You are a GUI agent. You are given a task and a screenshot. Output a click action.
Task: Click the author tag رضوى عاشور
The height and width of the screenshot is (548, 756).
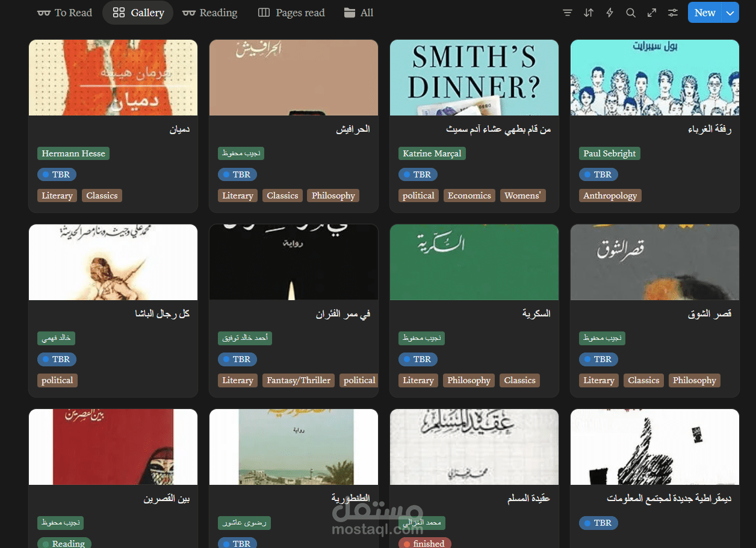click(244, 523)
